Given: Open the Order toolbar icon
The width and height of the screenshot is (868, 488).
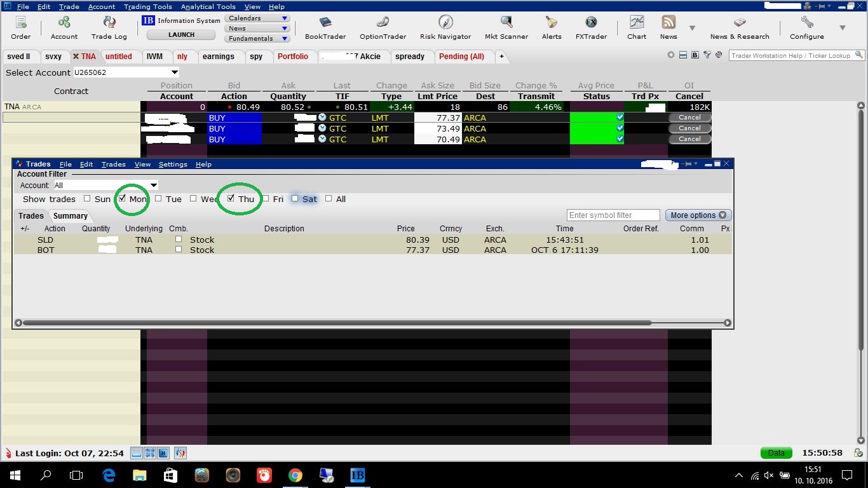Looking at the screenshot, I should (21, 28).
